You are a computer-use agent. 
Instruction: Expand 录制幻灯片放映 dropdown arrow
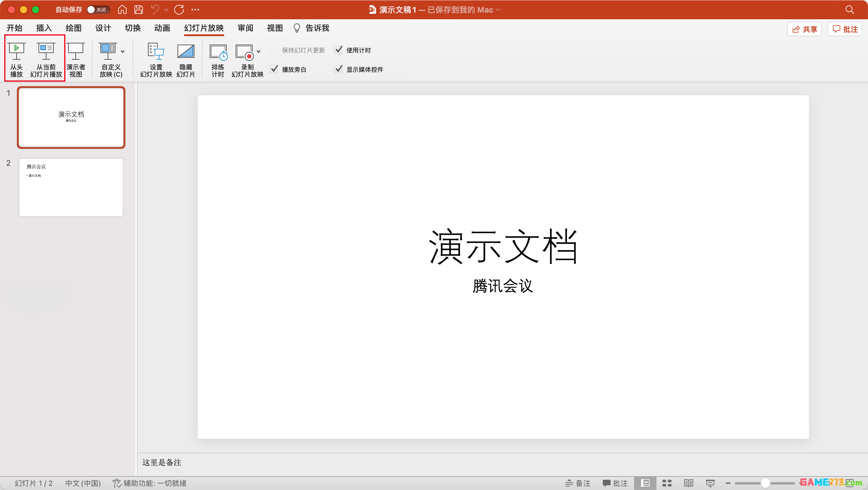coord(259,51)
